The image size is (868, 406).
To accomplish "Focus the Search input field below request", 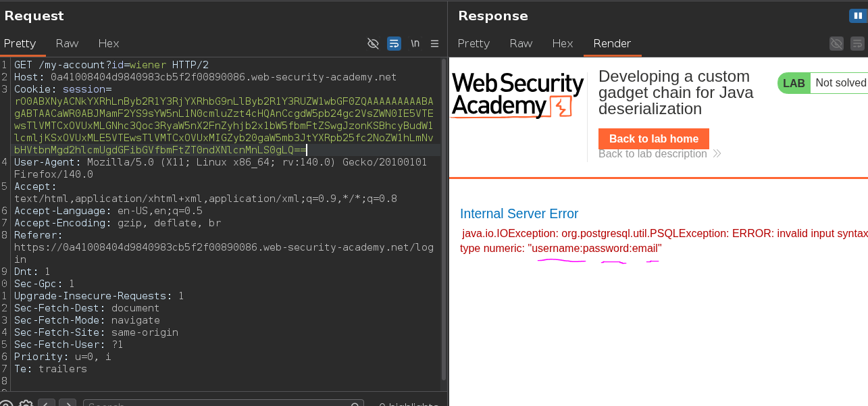I will [223, 404].
